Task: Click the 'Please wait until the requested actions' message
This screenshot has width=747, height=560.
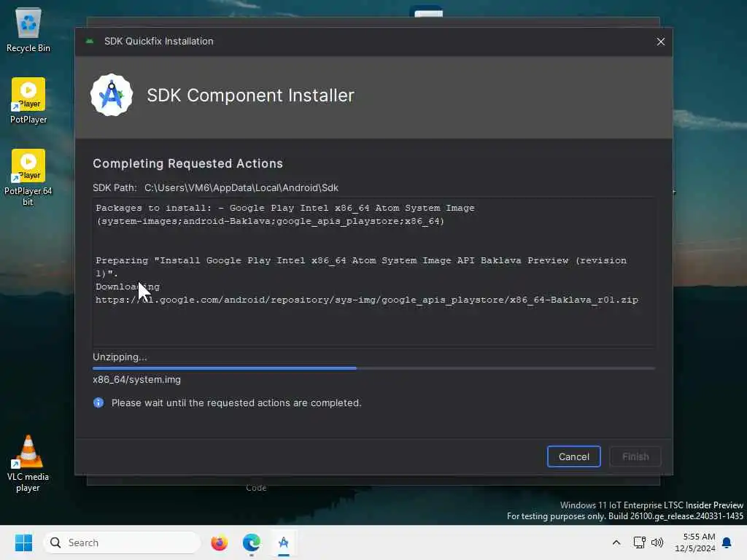Action: coord(236,402)
